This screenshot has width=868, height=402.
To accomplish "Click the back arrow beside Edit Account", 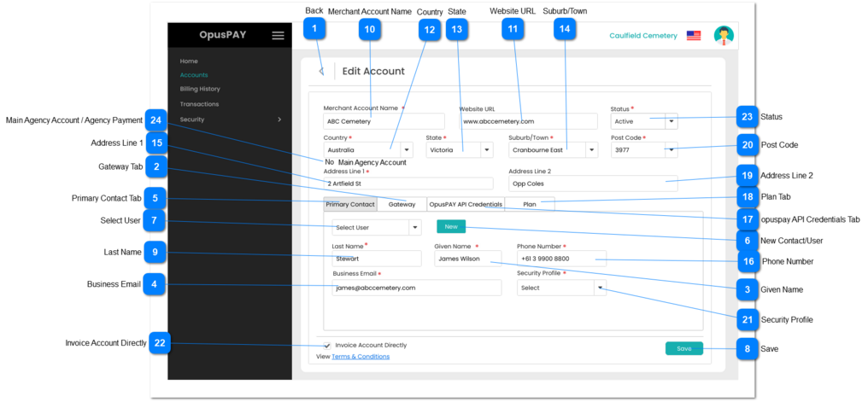I will click(x=321, y=72).
